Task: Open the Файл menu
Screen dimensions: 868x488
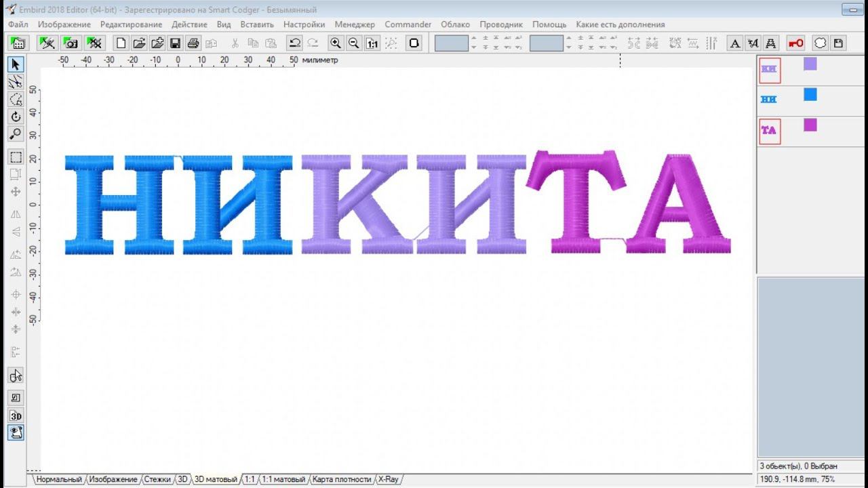Action: point(18,24)
